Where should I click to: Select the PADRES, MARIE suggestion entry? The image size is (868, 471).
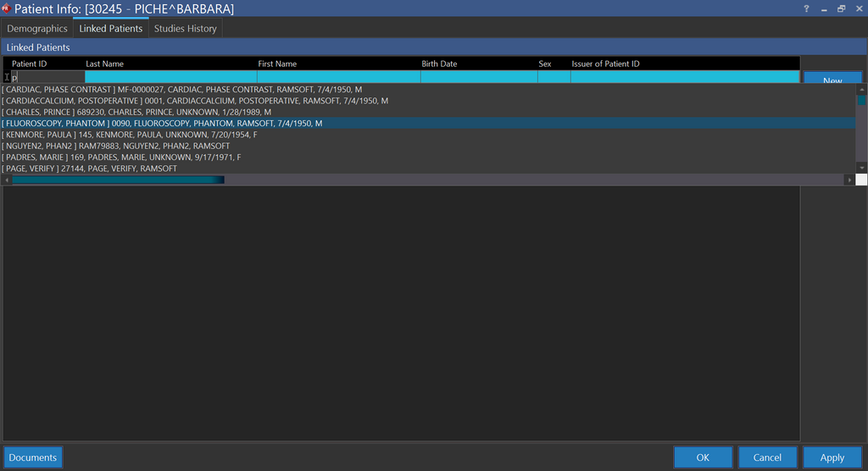coord(122,158)
